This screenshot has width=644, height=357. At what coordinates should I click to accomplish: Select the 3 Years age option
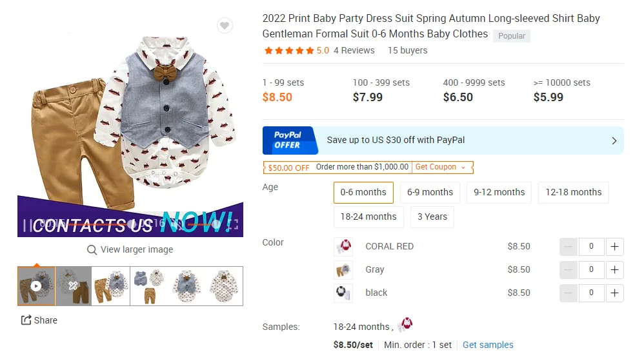432,217
